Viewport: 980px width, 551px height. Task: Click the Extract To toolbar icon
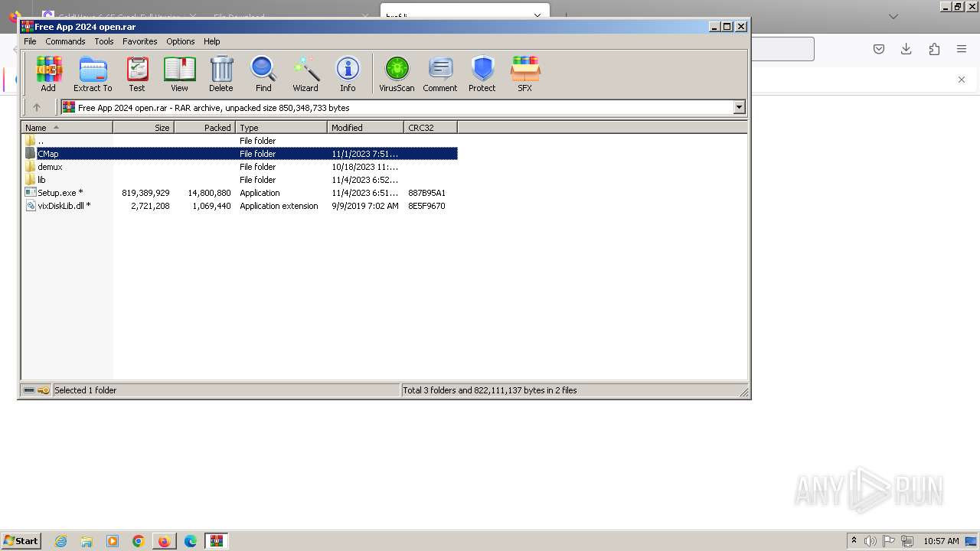[x=93, y=74]
